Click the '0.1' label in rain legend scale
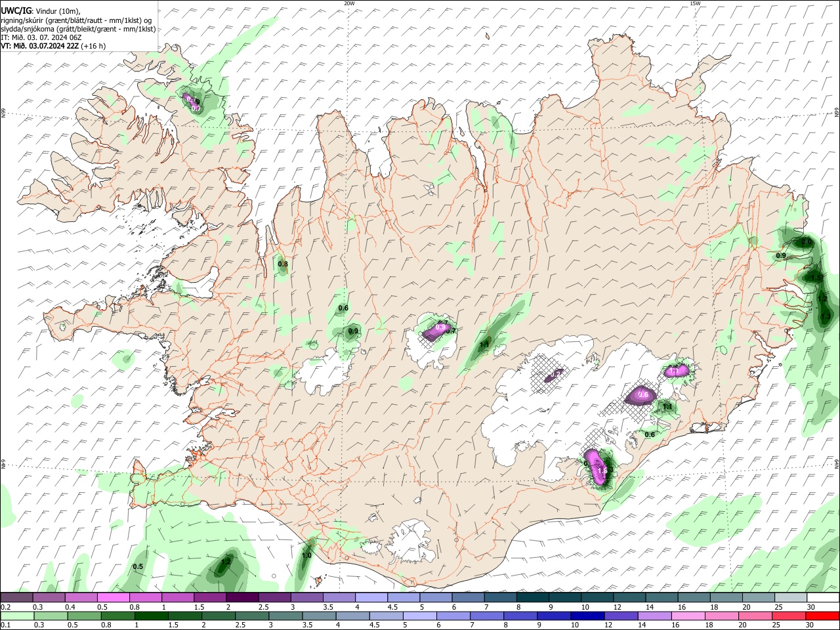The height and width of the screenshot is (630, 840). pos(5,625)
